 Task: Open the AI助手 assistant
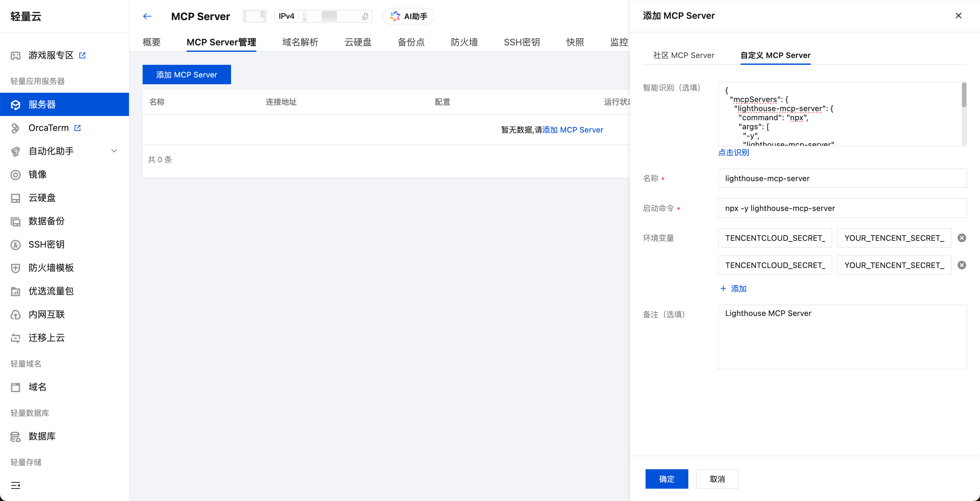(x=409, y=16)
